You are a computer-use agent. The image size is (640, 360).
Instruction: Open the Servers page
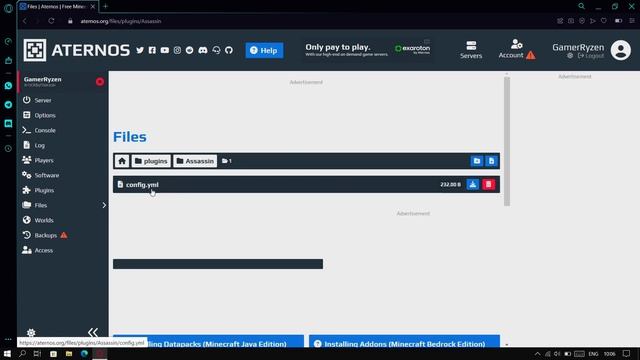coord(471,50)
